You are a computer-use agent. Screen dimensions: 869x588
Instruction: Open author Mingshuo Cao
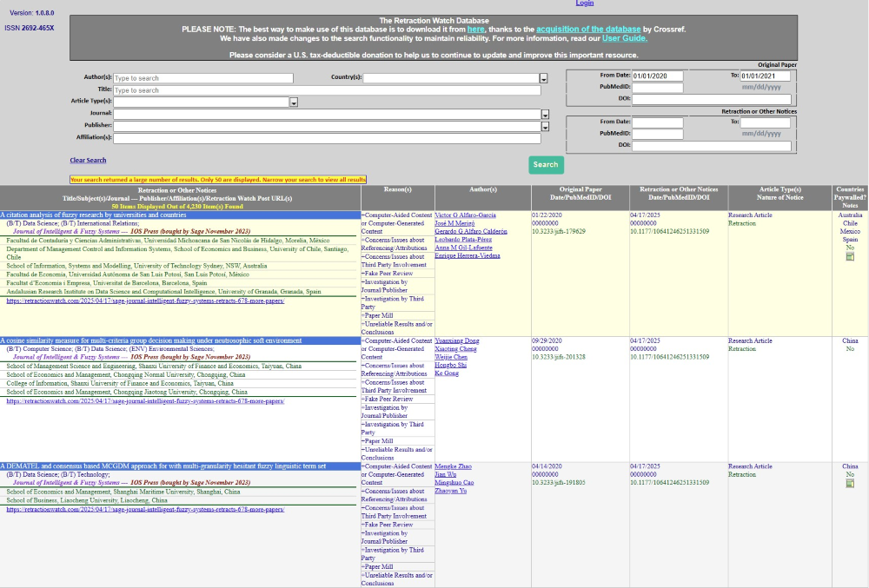click(454, 483)
